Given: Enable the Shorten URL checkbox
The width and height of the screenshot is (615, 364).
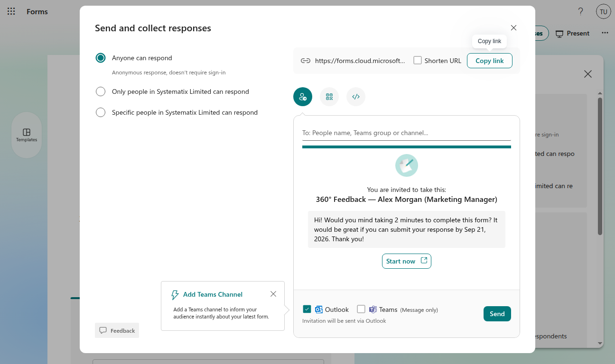Looking at the screenshot, I should (418, 60).
